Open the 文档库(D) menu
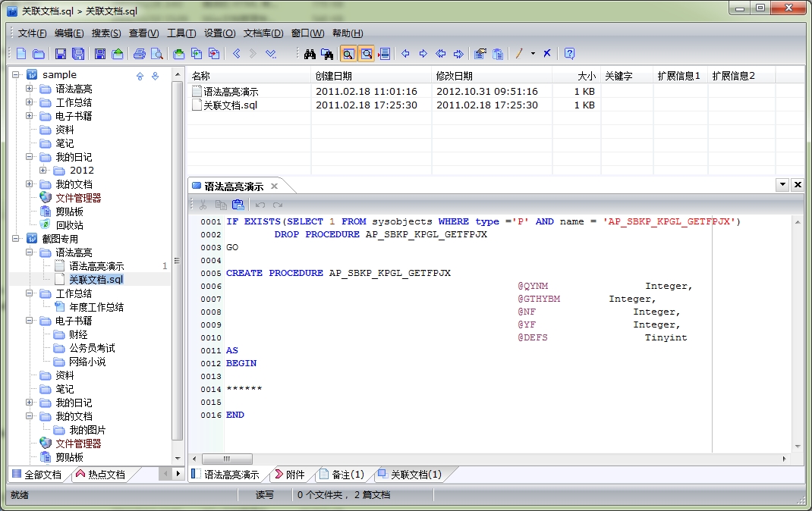 point(263,33)
